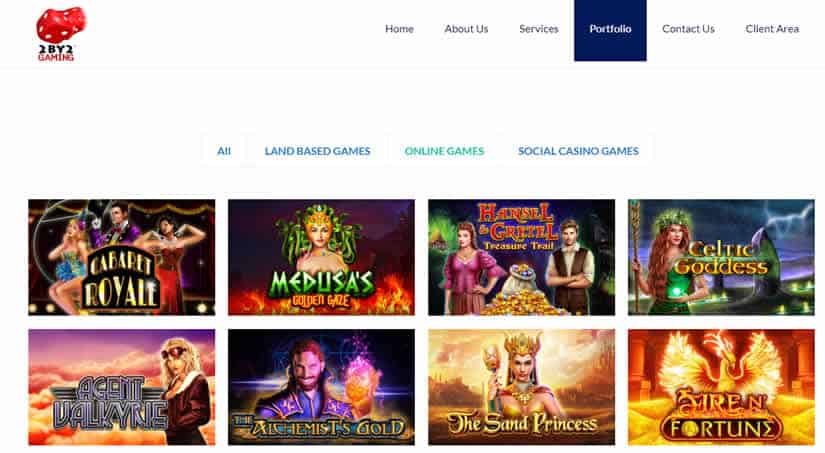
Task: Open Hansel & Gretel Treasure Trail thumbnail
Action: point(521,257)
